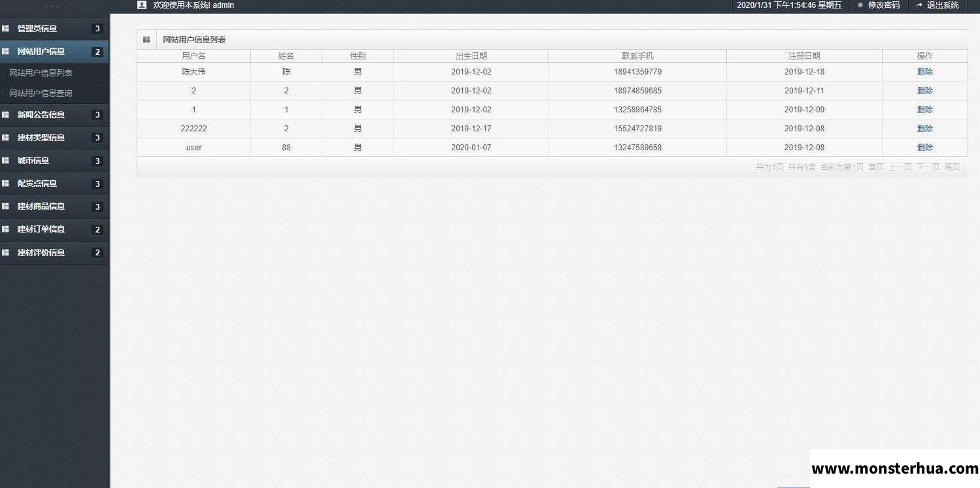The width and height of the screenshot is (980, 488).
Task: Click the grid icon beside 建材评价信息
Action: tap(6, 253)
